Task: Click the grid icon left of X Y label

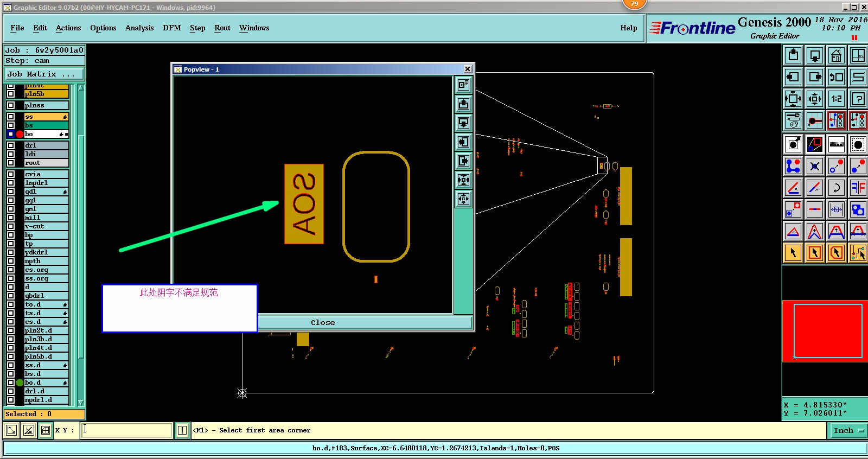Action: click(x=46, y=430)
